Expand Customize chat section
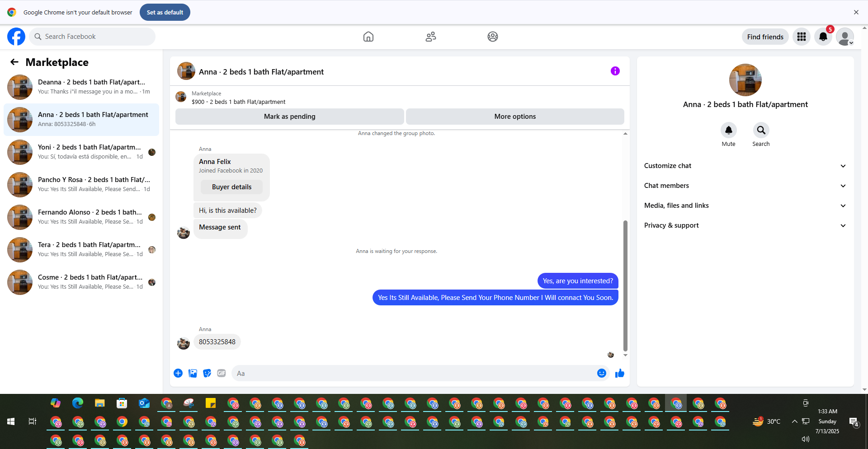 coord(745,166)
